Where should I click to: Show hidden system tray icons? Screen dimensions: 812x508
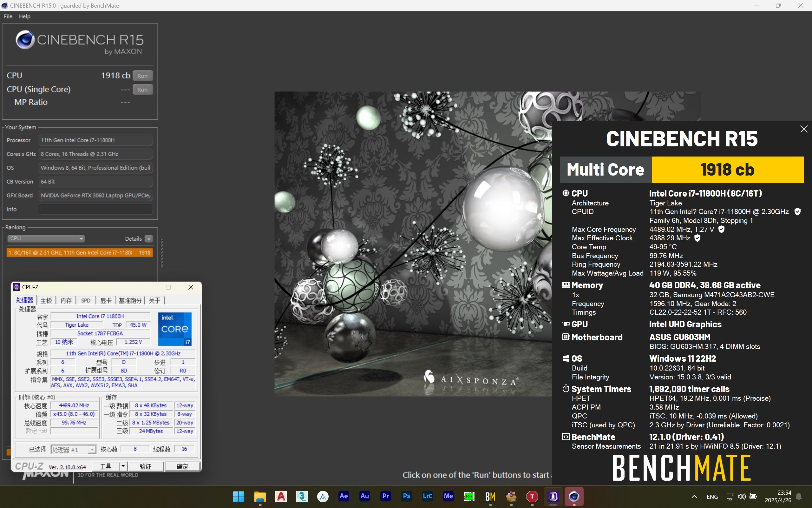[x=694, y=497]
